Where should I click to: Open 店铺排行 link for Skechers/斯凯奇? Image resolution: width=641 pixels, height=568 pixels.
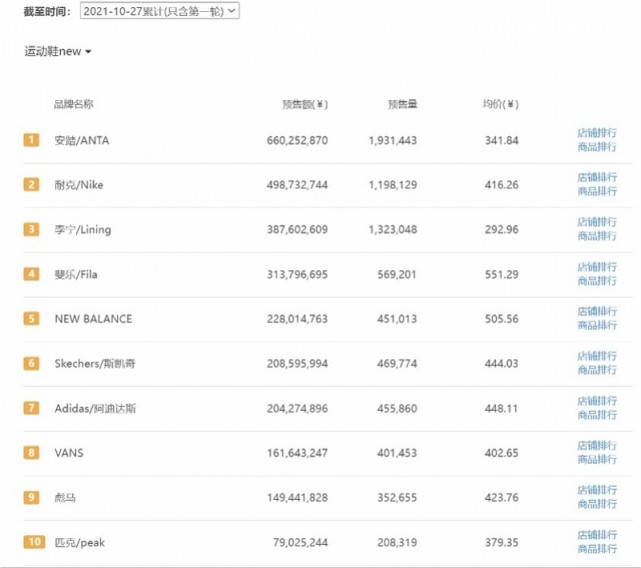pos(597,356)
